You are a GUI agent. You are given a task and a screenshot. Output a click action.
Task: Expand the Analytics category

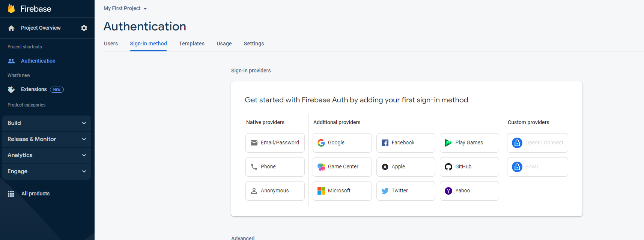(47, 155)
